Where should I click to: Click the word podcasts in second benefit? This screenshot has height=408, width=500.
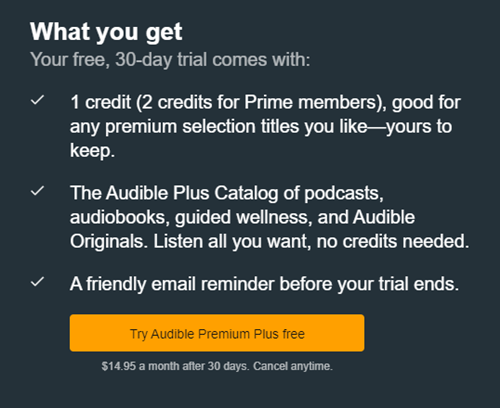click(x=344, y=194)
